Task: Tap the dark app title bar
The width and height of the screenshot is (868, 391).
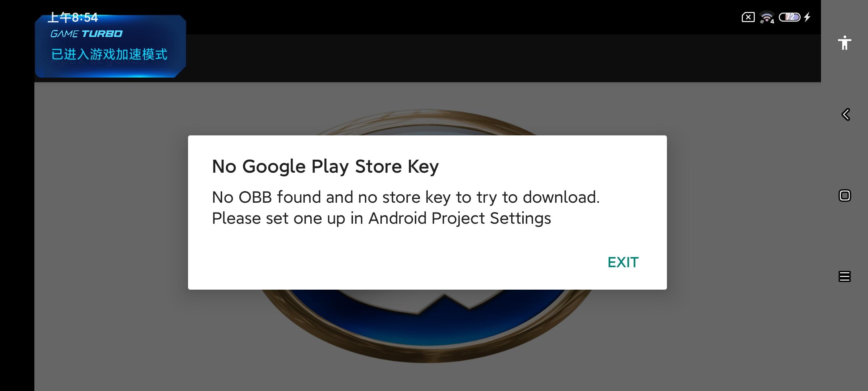Action: [x=470, y=58]
